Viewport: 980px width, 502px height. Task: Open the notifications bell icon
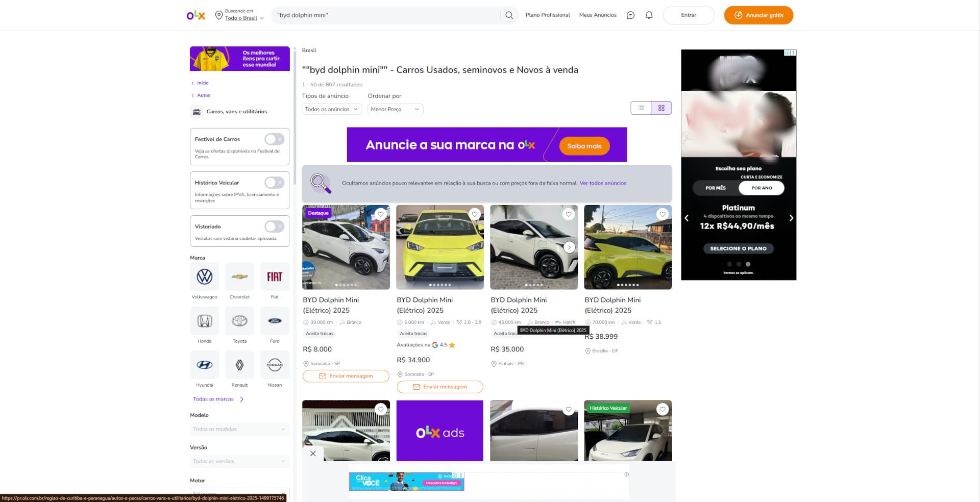pyautogui.click(x=649, y=15)
